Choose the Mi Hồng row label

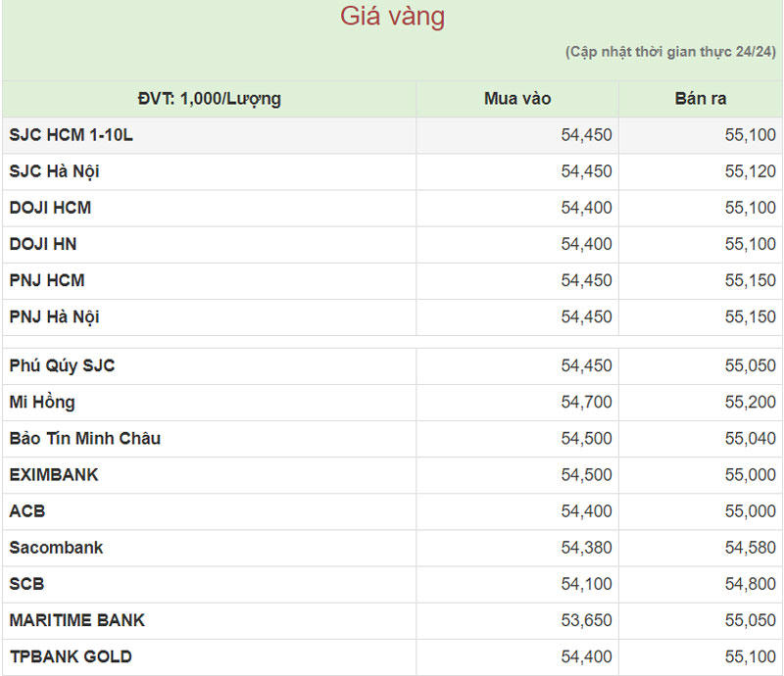pyautogui.click(x=42, y=402)
